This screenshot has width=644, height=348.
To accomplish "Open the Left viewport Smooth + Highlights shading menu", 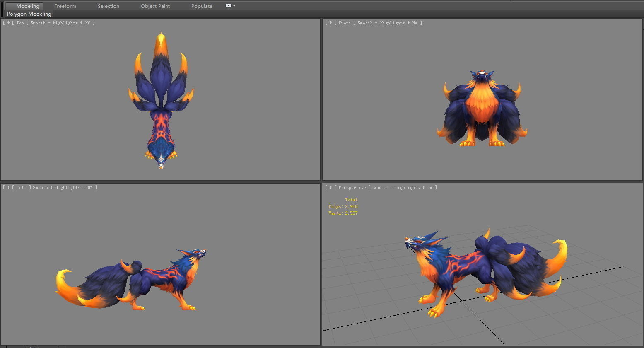I will pos(63,187).
